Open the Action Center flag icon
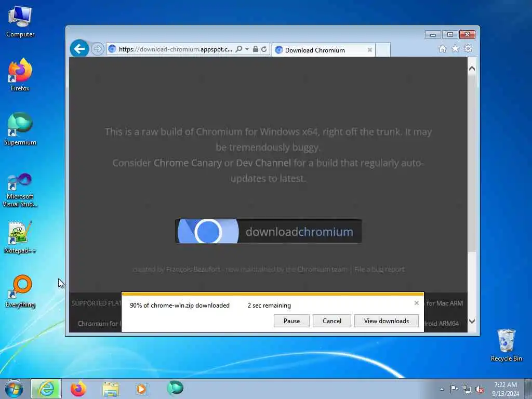532x399 pixels. [x=454, y=389]
